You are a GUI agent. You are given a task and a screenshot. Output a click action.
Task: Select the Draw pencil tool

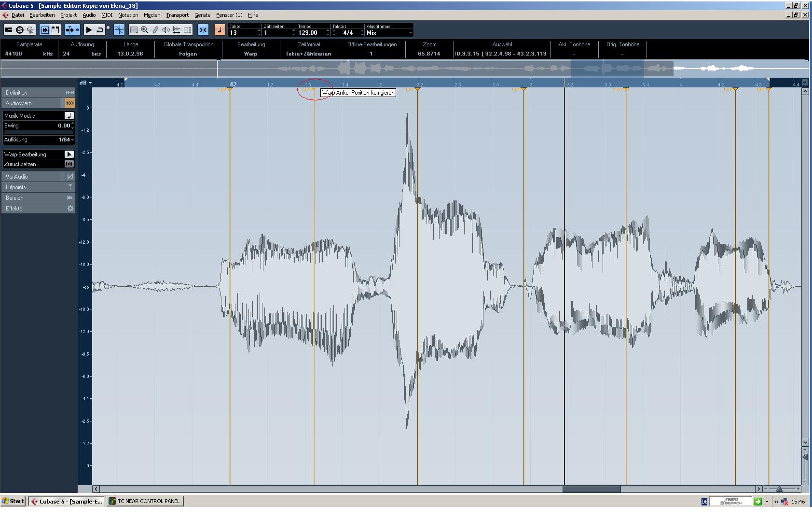tap(155, 30)
